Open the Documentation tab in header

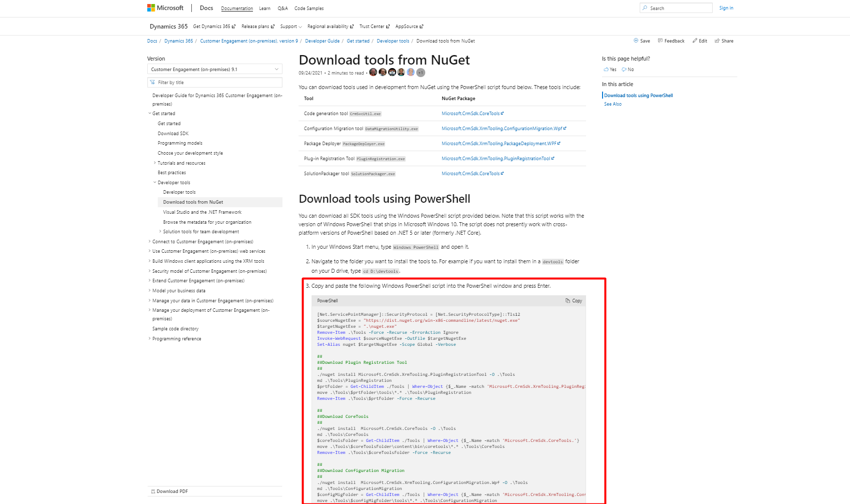(237, 9)
